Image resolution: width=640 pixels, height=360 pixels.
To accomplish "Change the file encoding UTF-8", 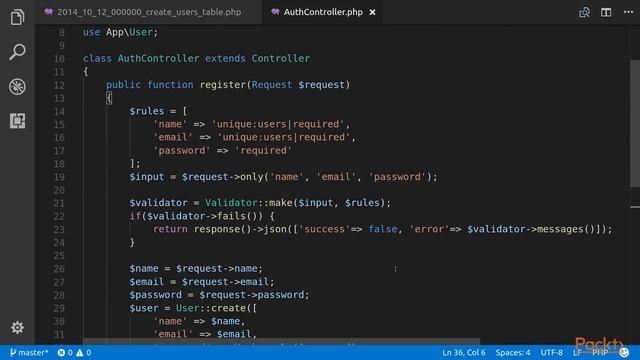I will click(551, 353).
